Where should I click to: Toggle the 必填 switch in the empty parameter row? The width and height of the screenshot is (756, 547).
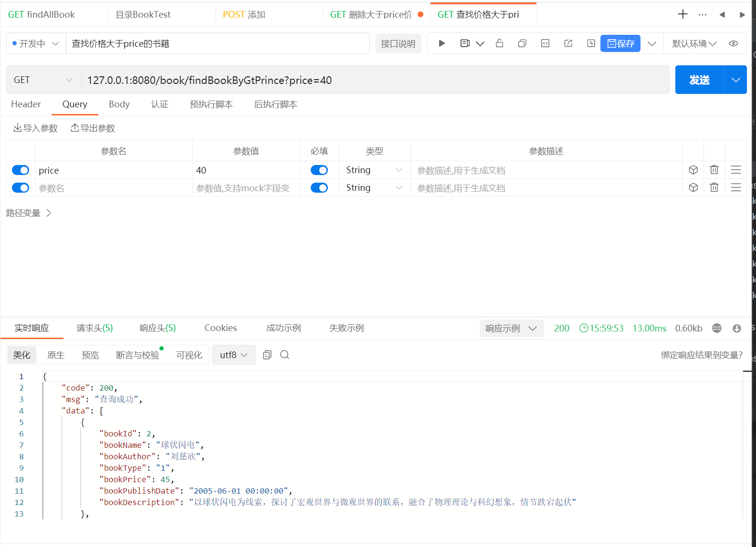click(x=319, y=188)
